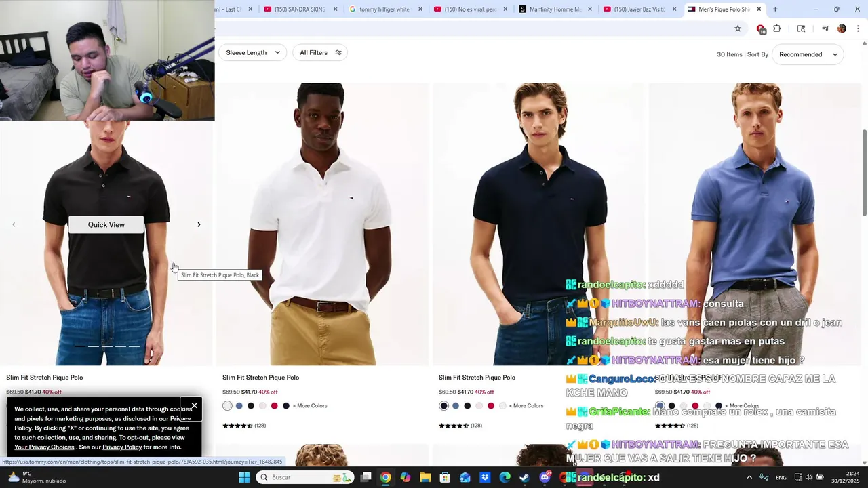Expand More Colors for the white polo

pos(310,406)
